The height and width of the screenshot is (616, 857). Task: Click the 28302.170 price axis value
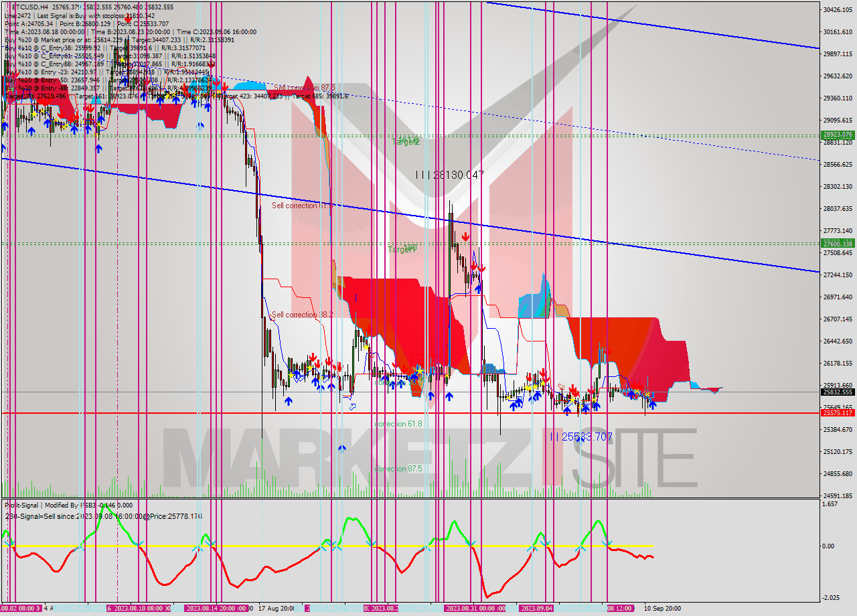pos(838,186)
